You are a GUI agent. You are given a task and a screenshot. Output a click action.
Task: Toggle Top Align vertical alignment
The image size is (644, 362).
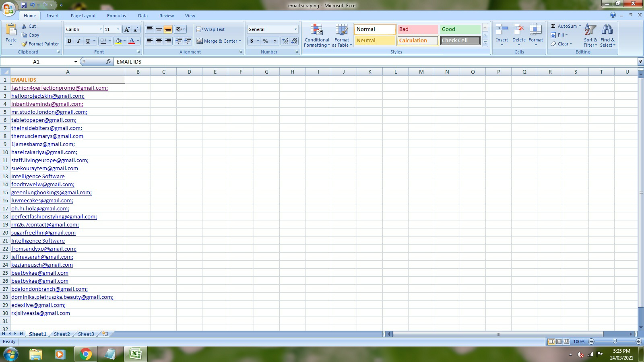pos(150,29)
